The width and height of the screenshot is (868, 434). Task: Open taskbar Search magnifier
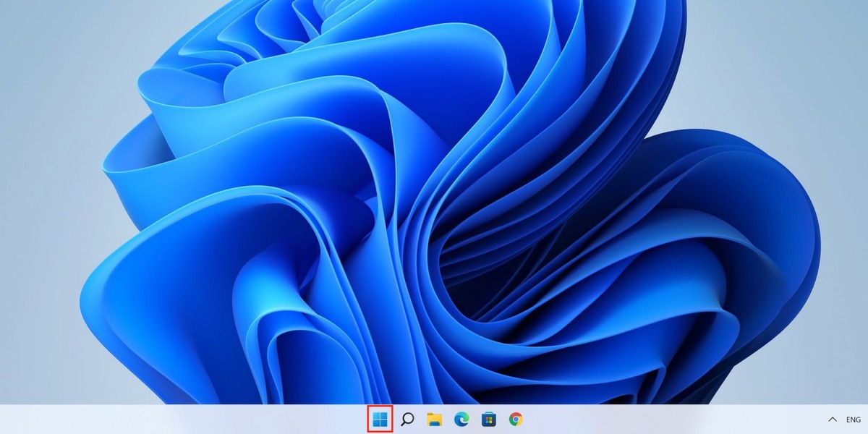click(x=407, y=419)
